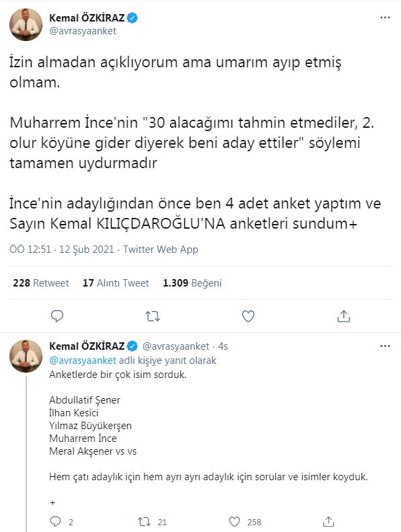This screenshot has height=532, width=401.
Task: Click @avrasyaanket handle under top name
Action: coord(83,31)
